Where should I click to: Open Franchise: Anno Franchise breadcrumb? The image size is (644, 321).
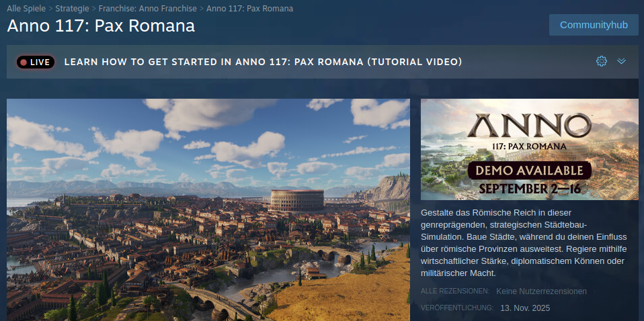(x=147, y=8)
